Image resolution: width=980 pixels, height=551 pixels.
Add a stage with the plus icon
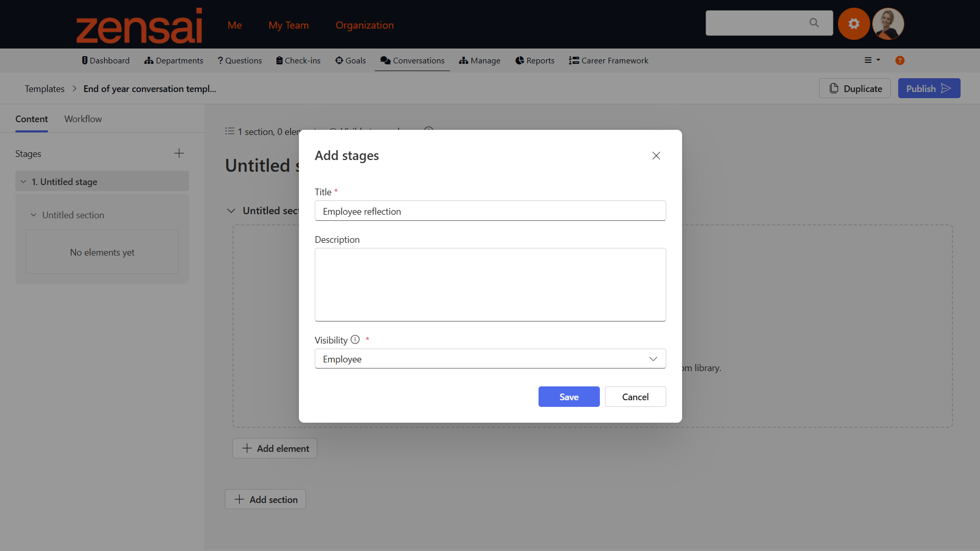pos(179,153)
